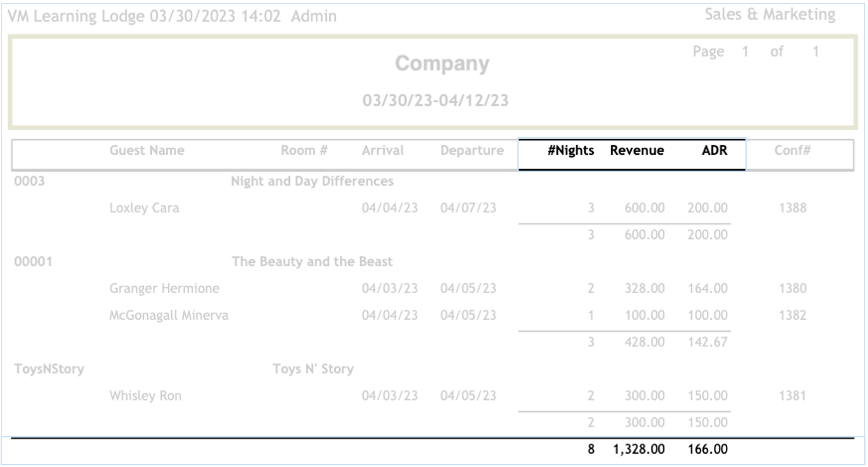Select guest Loxley Cara

click(144, 208)
